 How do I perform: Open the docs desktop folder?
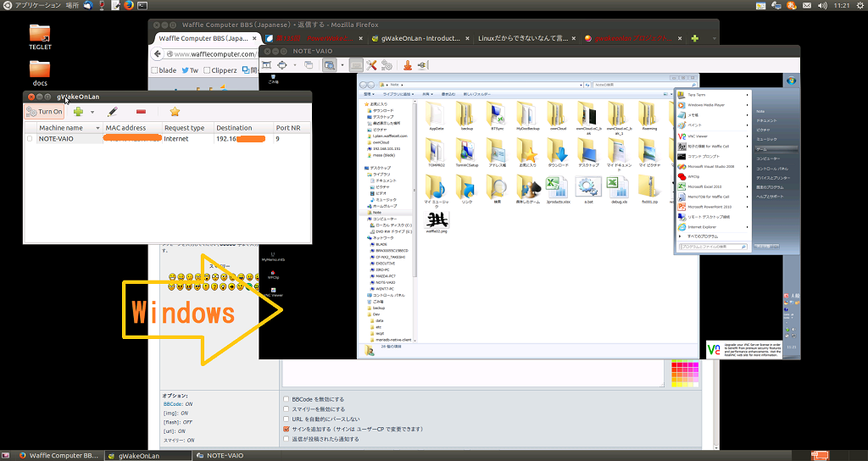(40, 73)
